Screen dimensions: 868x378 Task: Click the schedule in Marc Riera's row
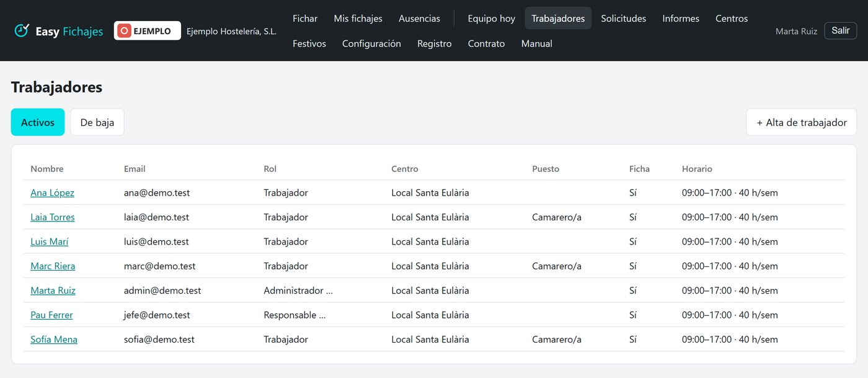[x=730, y=266]
